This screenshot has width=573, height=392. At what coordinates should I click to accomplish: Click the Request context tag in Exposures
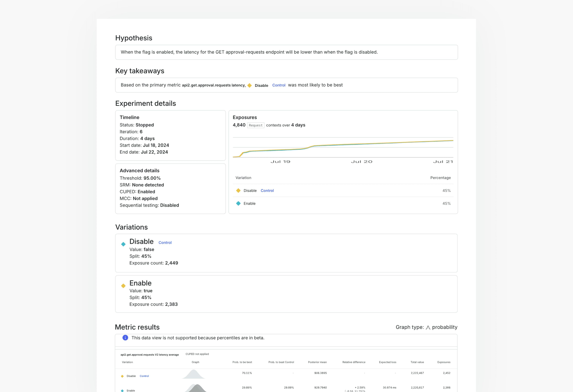pos(255,125)
